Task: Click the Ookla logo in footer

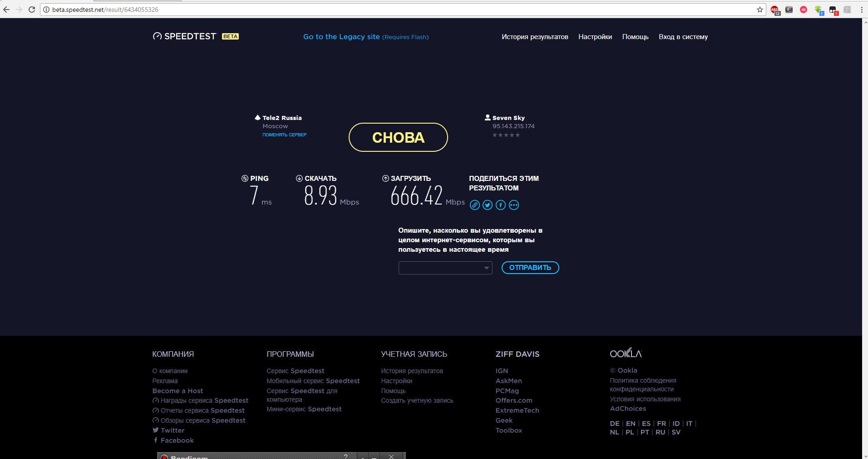Action: coord(626,353)
